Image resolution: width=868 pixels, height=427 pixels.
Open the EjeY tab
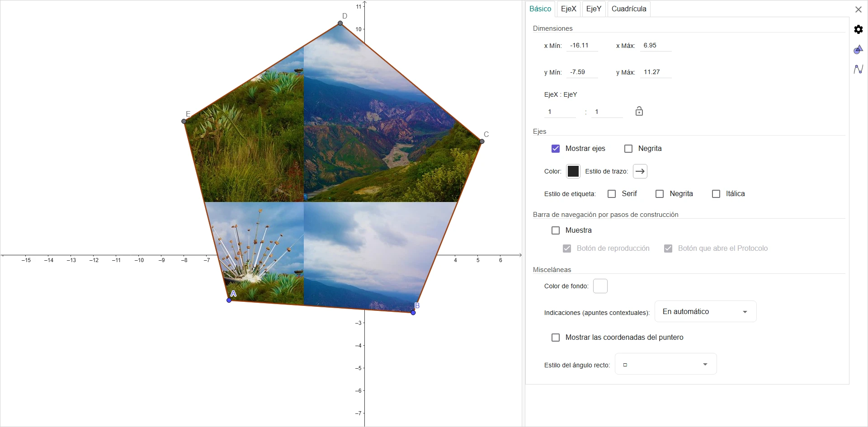click(x=594, y=9)
